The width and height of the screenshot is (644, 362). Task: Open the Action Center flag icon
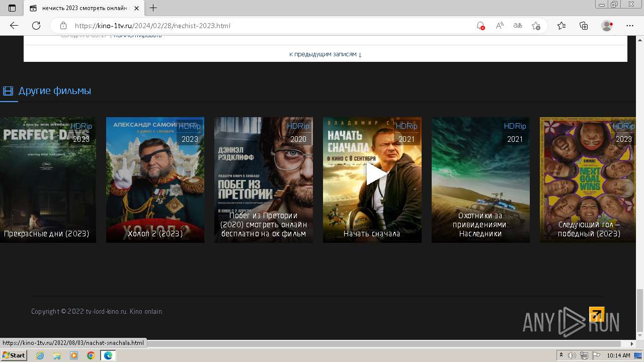[596, 355]
